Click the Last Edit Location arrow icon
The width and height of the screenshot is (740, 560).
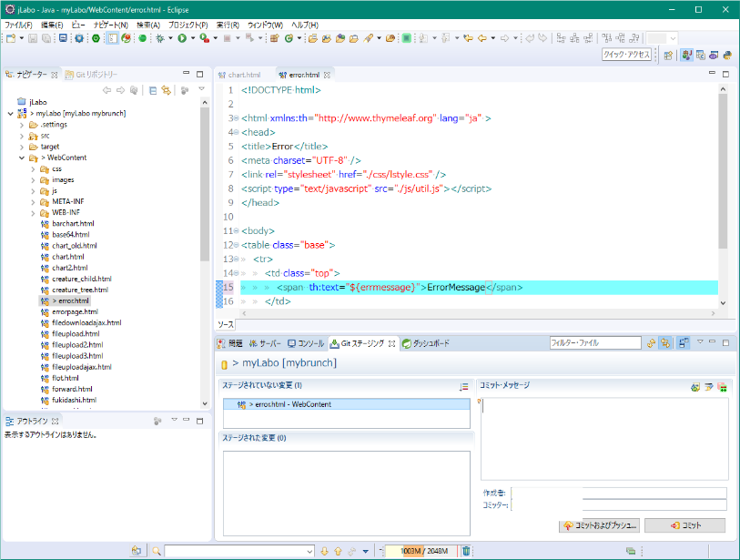[468, 38]
